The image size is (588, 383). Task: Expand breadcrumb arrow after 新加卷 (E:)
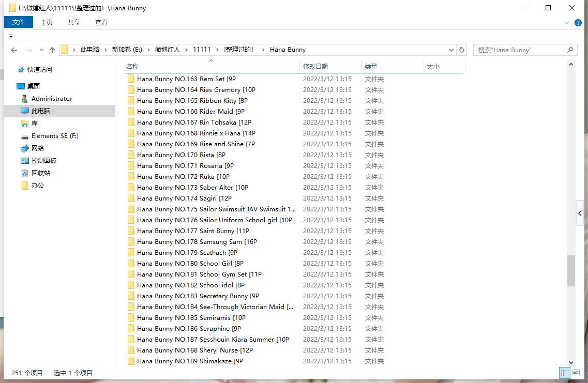pyautogui.click(x=148, y=50)
